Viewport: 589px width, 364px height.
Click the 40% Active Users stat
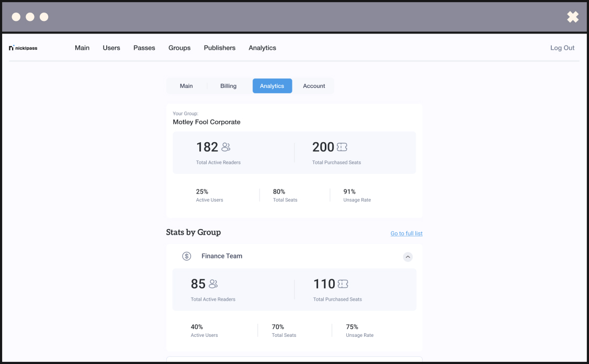click(205, 331)
